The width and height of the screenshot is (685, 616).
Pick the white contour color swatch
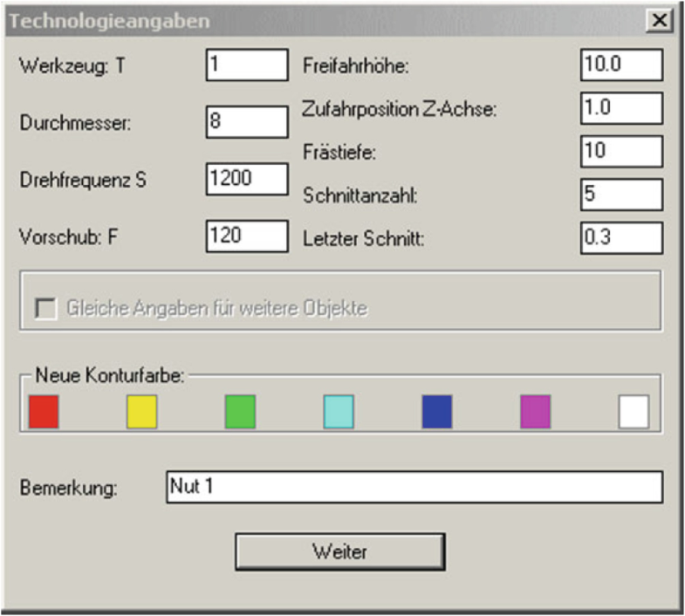[634, 412]
